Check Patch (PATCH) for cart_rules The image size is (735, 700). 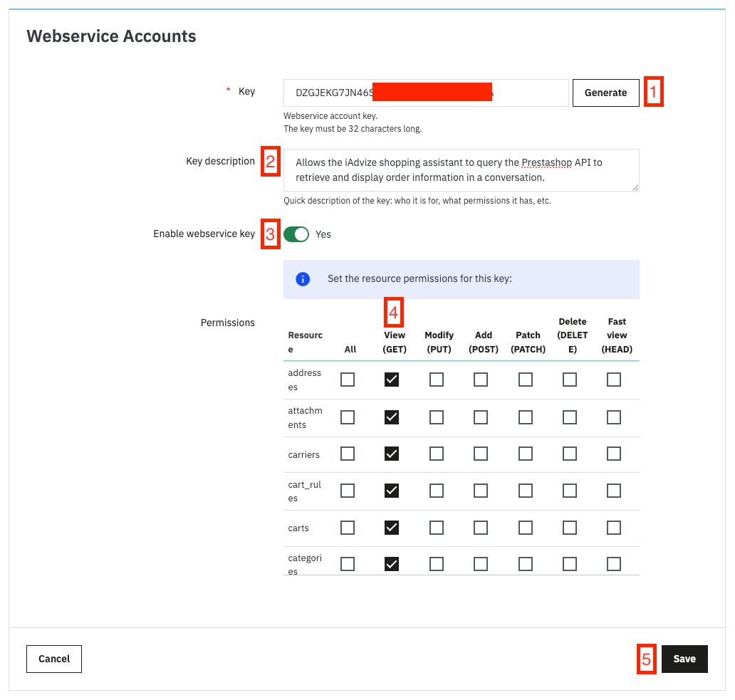click(526, 491)
